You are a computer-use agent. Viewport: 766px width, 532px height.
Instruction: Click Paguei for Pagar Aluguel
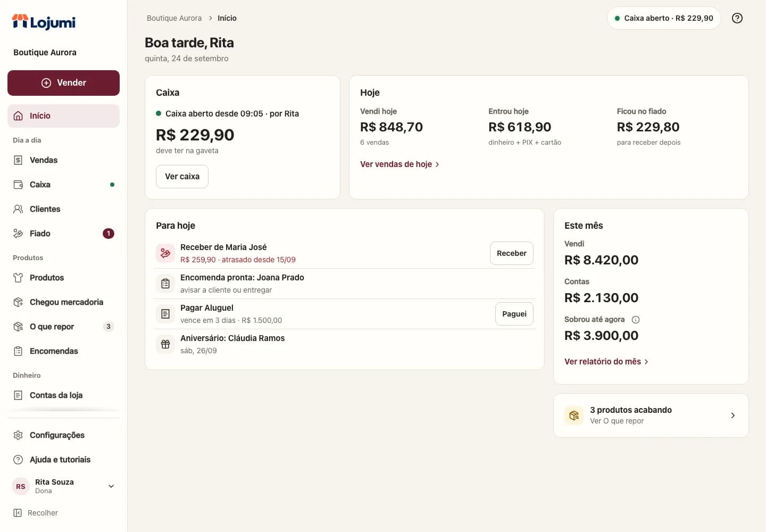[514, 314]
